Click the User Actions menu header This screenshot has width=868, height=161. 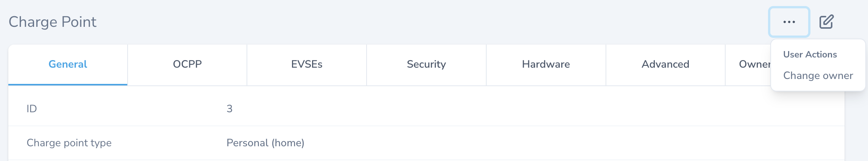click(810, 54)
